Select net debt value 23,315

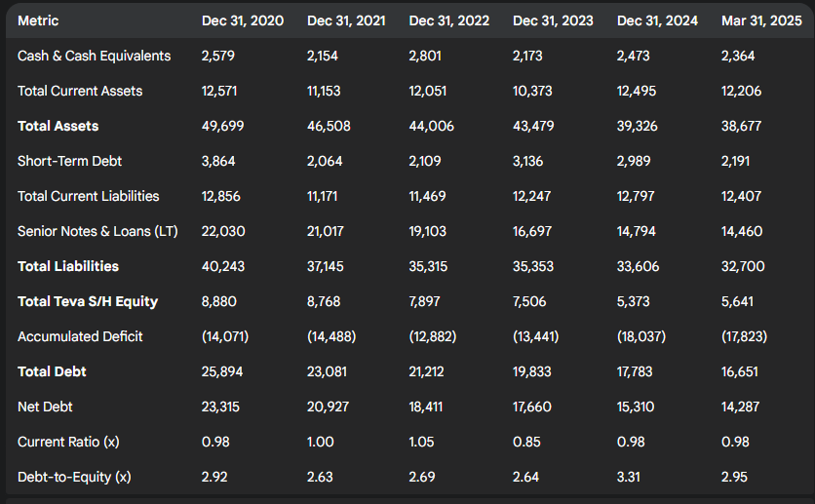[220, 407]
